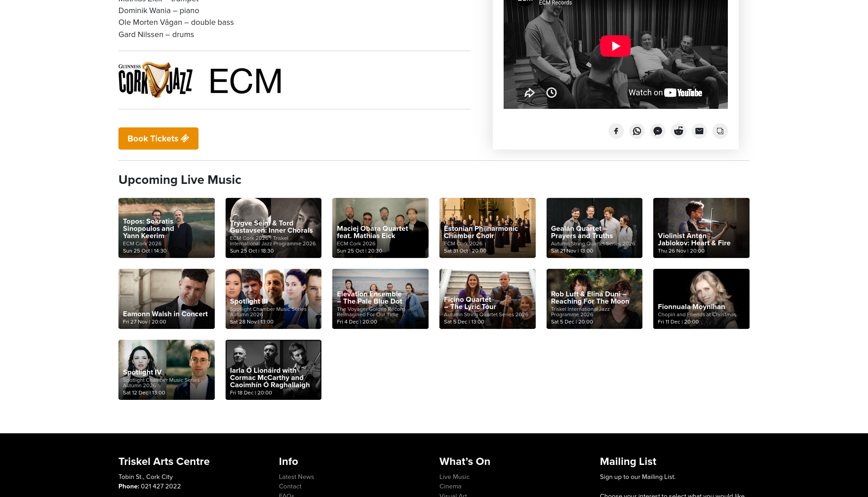The image size is (868, 497).
Task: Open the Guinness Cork Jazz logo
Action: click(x=156, y=80)
